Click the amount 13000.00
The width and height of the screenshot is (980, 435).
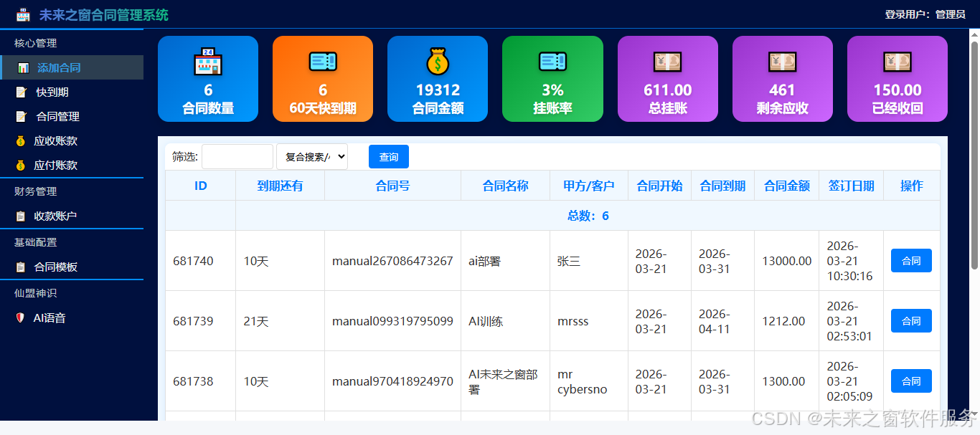pyautogui.click(x=787, y=261)
